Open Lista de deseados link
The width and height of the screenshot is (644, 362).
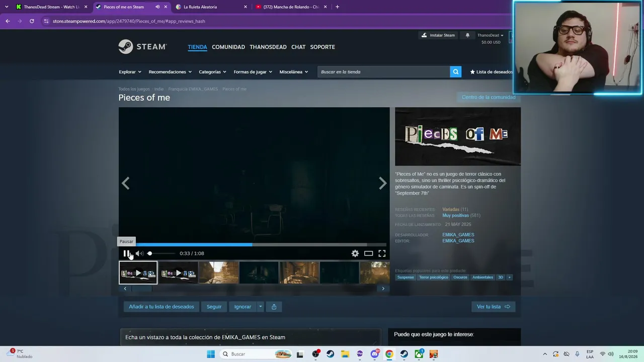point(492,72)
